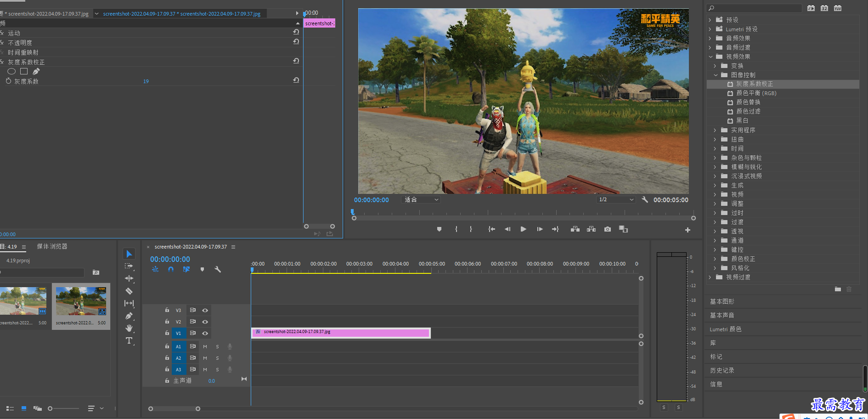The width and height of the screenshot is (868, 419).
Task: Add marker in Program monitor
Action: tap(439, 229)
